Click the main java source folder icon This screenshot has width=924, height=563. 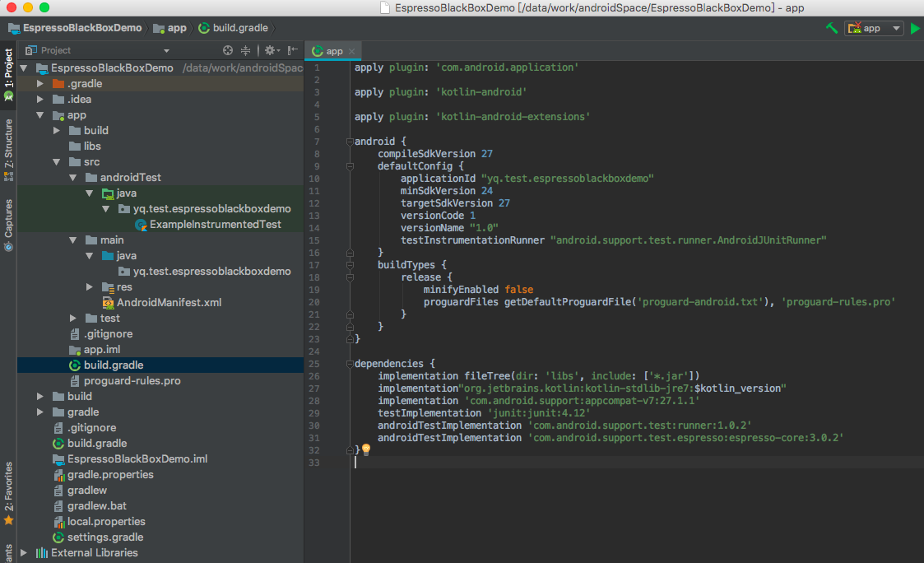point(107,256)
